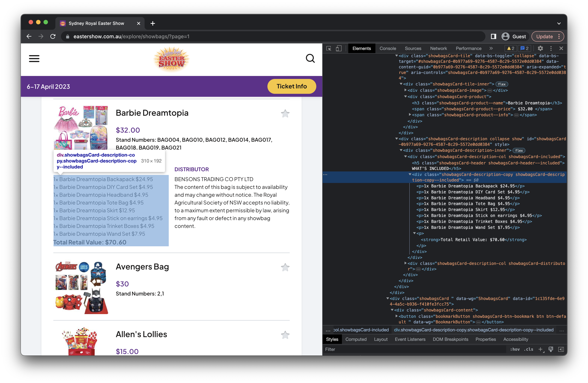Click breadcrumb col.showbagsCard-included
The image size is (588, 383).
tap(361, 330)
